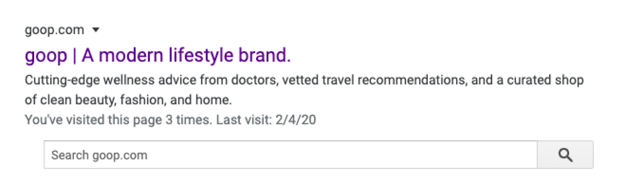Open the dropdown arrow beside goop.com
Screen dimensions: 644x184
point(96,30)
